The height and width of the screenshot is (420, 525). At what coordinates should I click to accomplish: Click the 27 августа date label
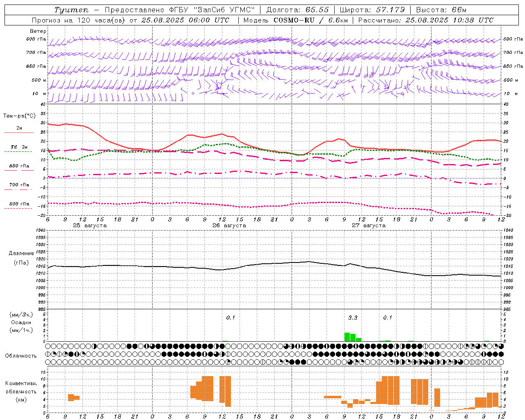369,226
